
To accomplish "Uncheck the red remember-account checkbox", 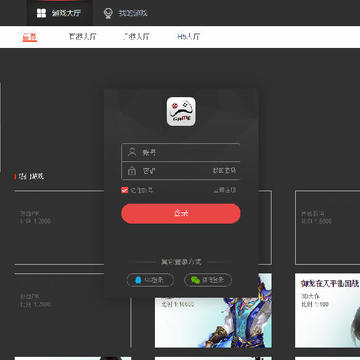I will click(x=125, y=190).
